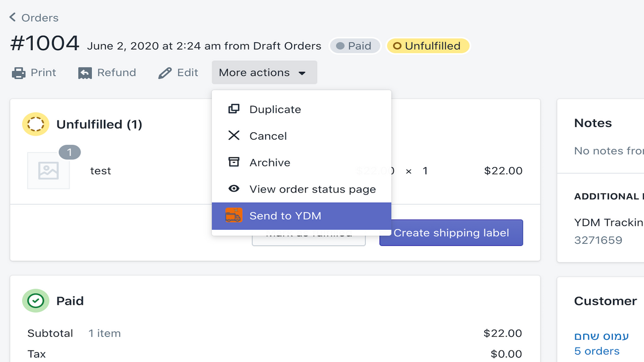The image size is (644, 362).
Task: Click the refund receipt icon
Action: pos(85,73)
